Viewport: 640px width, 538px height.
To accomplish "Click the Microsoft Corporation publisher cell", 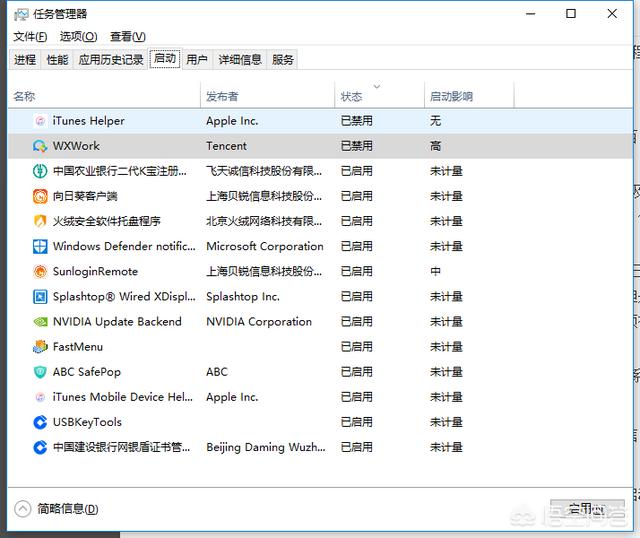I will tap(264, 247).
